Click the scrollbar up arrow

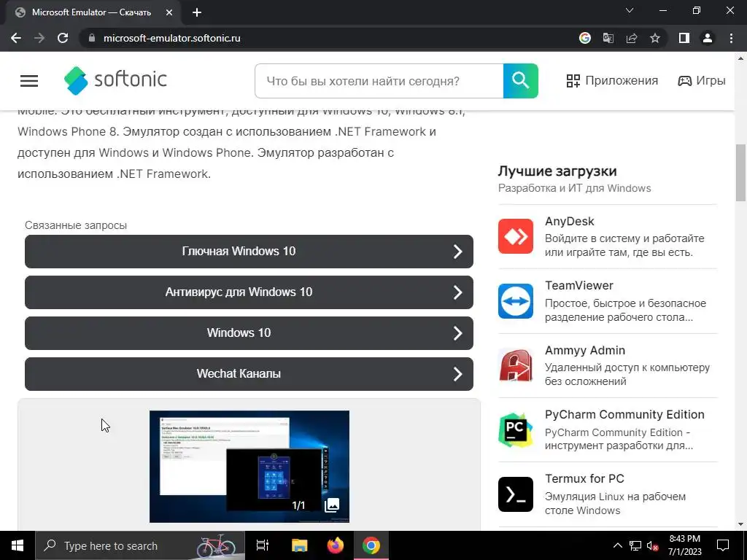click(x=741, y=58)
